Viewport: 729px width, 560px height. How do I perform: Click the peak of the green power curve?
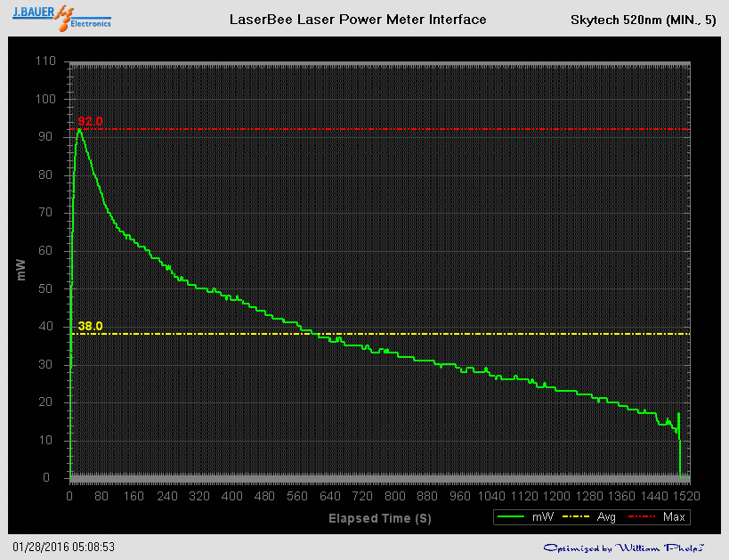79,130
